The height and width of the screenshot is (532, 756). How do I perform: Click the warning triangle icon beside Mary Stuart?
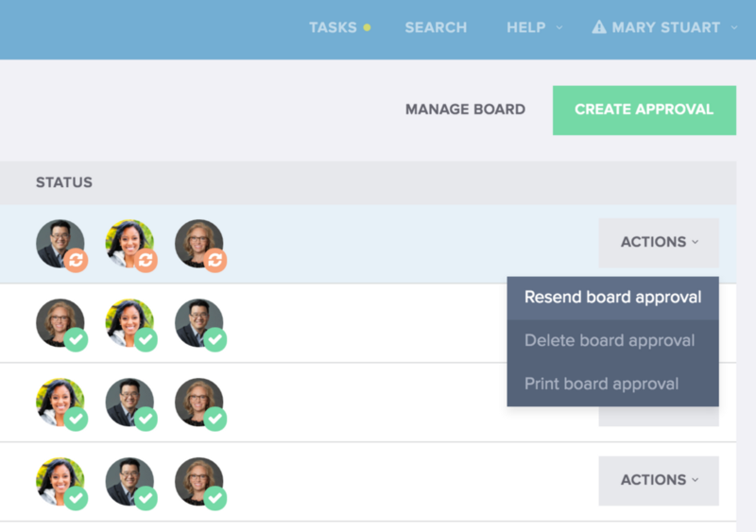(599, 27)
